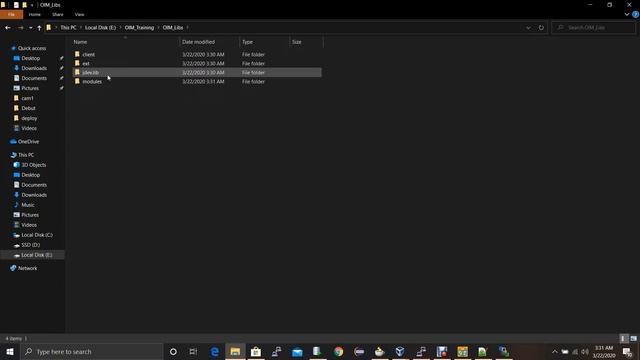
Task: Open File Explorer taskbar icon
Action: [235, 351]
